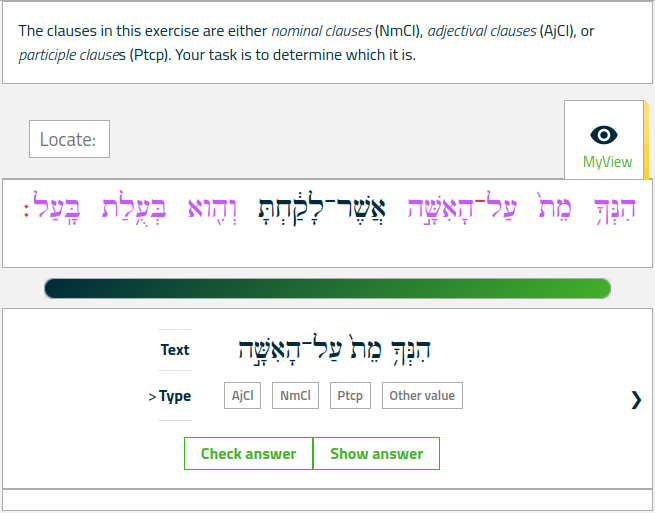Screen dimensions: 655x513
Task: Click the Hebrew word בָּעַל at verse end
Action: click(x=52, y=206)
